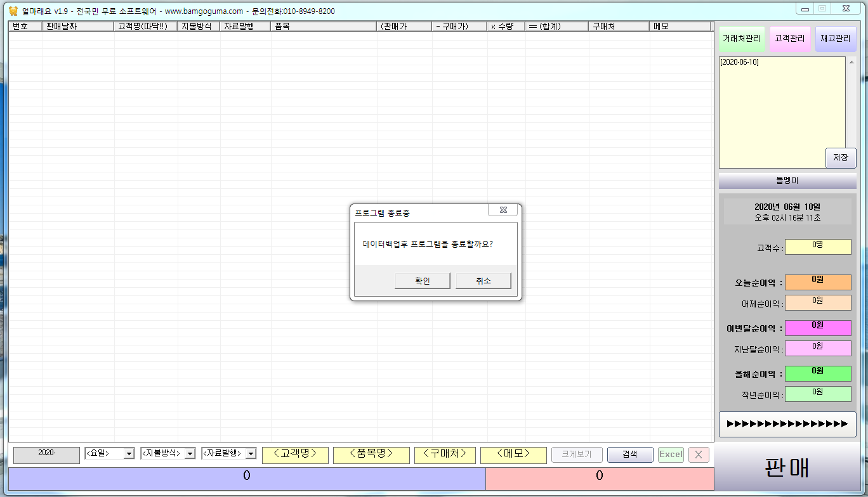Confirm exit with the 확인 button

point(423,281)
